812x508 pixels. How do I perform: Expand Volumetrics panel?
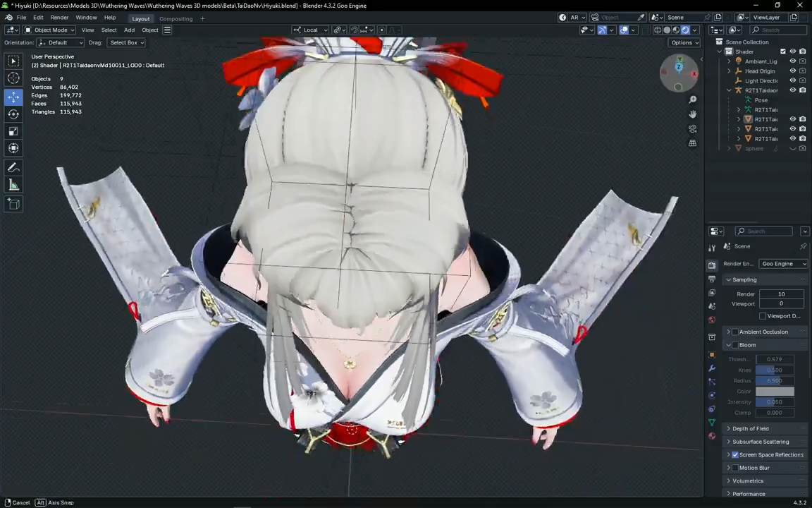(747, 481)
